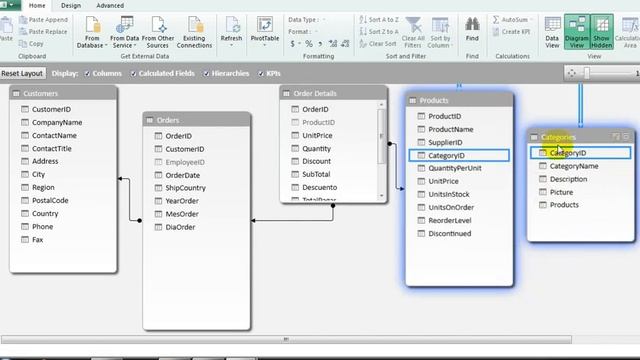Click fit-to-screen icon beside zoom slider
The width and height of the screenshot is (640, 360).
coord(571,73)
